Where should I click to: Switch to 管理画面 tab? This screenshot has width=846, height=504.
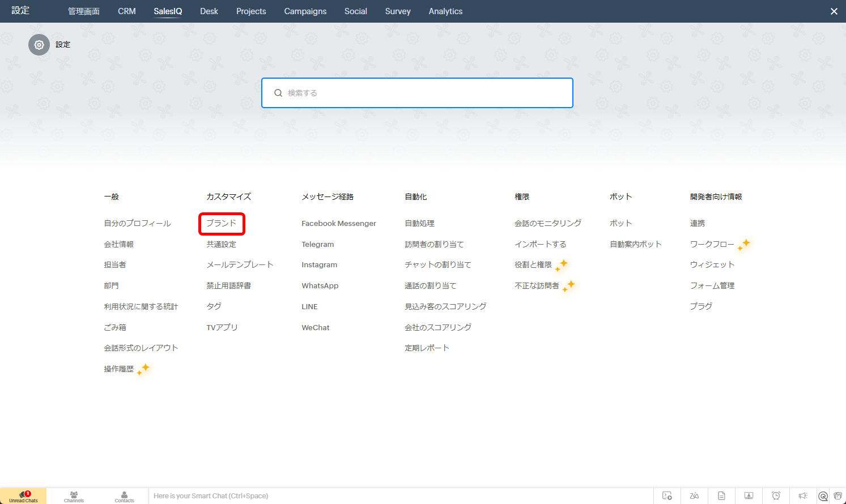(84, 11)
